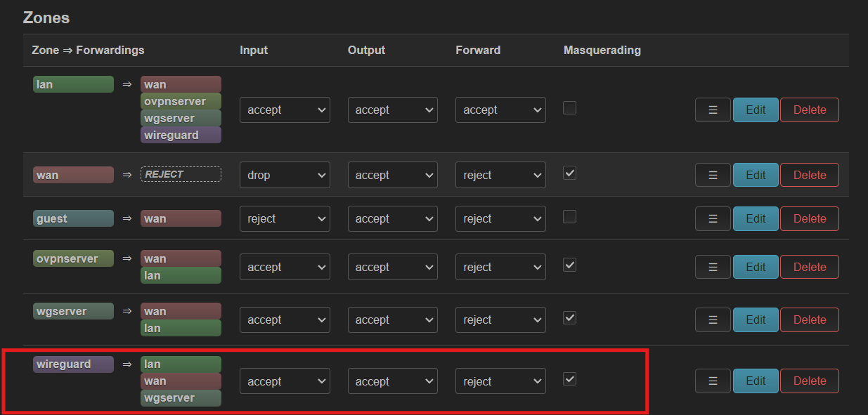Screen dimensions: 868x415
Task: Edit the lan zone
Action: [x=756, y=110]
